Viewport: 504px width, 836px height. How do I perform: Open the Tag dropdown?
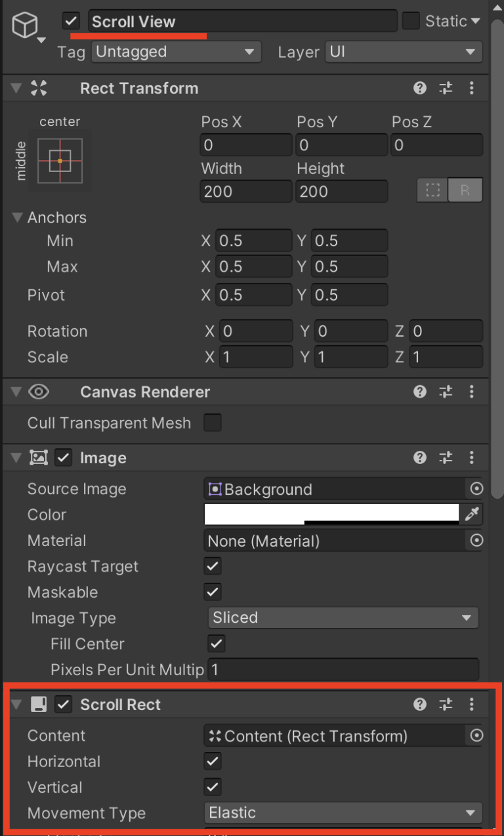pyautogui.click(x=176, y=52)
